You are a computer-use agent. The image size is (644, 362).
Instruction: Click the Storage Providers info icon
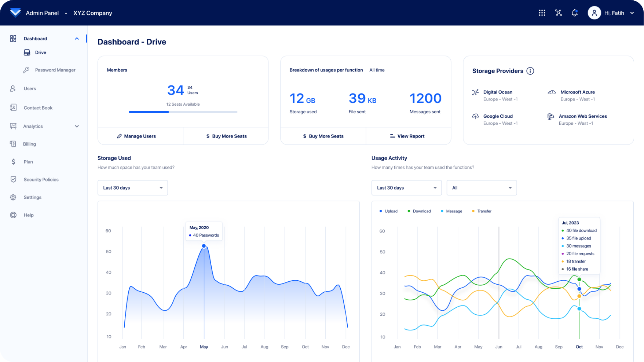[x=530, y=71]
